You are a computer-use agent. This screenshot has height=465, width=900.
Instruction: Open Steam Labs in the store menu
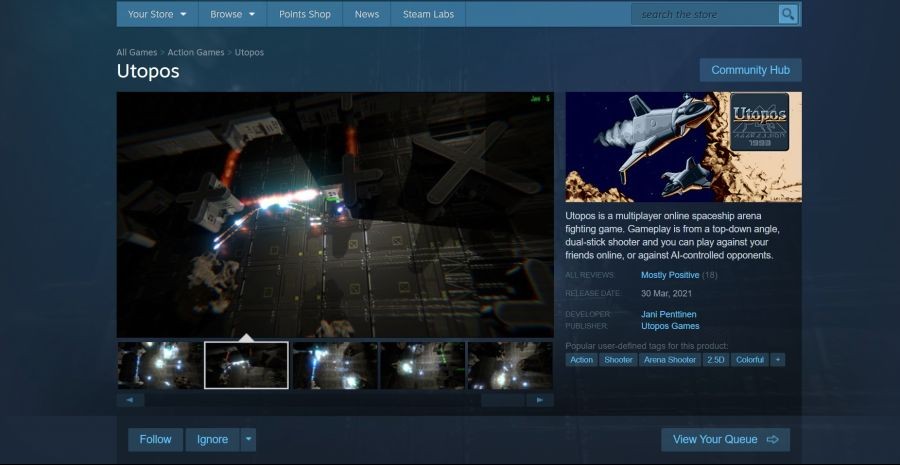428,14
